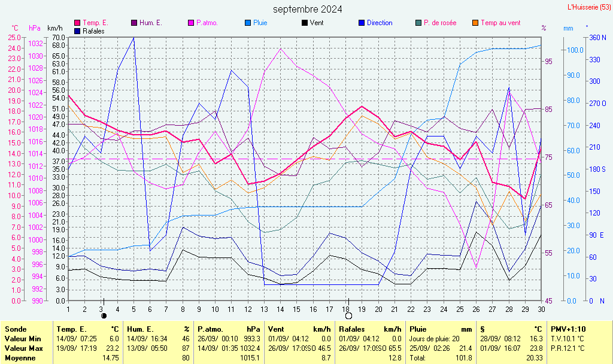This screenshot has height=364, width=613.
Task: Click the pressure average value '1015.1'
Action: pyautogui.click(x=250, y=358)
